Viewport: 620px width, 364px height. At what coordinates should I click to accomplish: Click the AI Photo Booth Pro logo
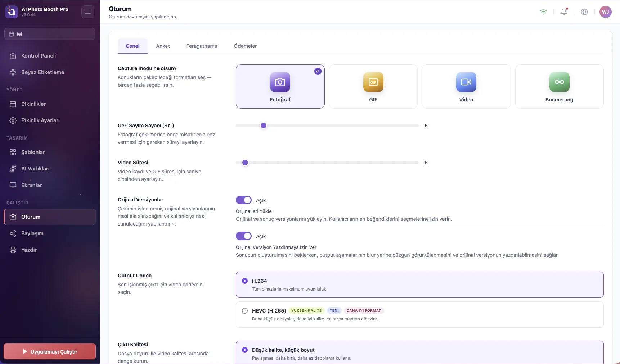click(x=12, y=12)
